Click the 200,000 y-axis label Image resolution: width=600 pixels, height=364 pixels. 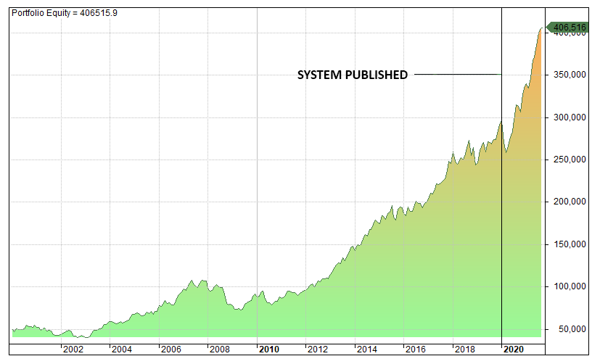click(570, 202)
